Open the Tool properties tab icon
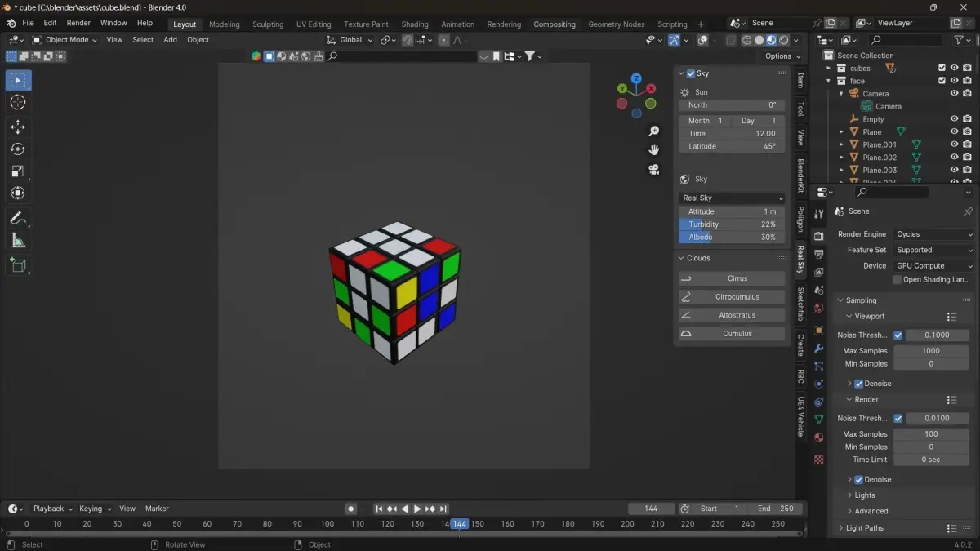Viewport: 980px width, 551px height. 819,214
